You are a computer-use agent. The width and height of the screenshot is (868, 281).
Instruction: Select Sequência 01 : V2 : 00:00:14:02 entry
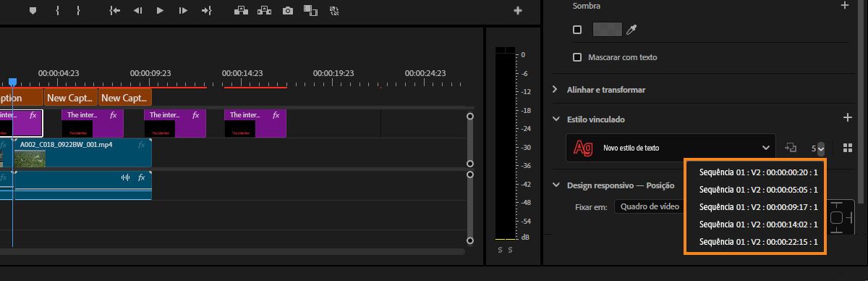pyautogui.click(x=758, y=225)
